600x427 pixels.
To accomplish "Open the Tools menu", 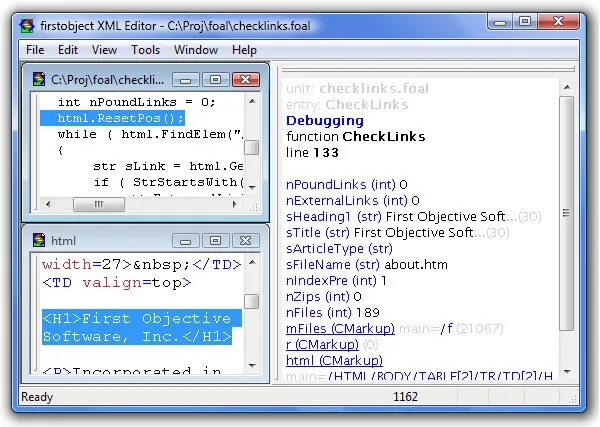I will 145,50.
